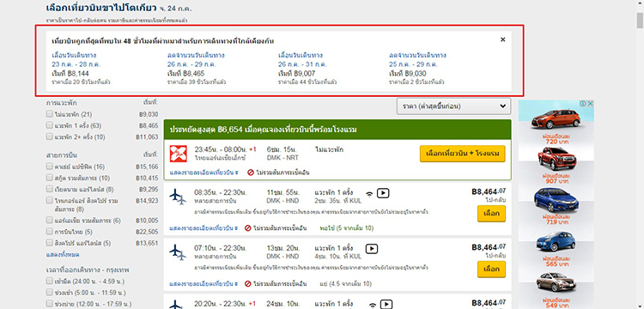Image resolution: width=644 pixels, height=309 pixels.
Task: Open the 26 ก.ค. - 31 ก.ค. date suggestion
Action: point(302,64)
